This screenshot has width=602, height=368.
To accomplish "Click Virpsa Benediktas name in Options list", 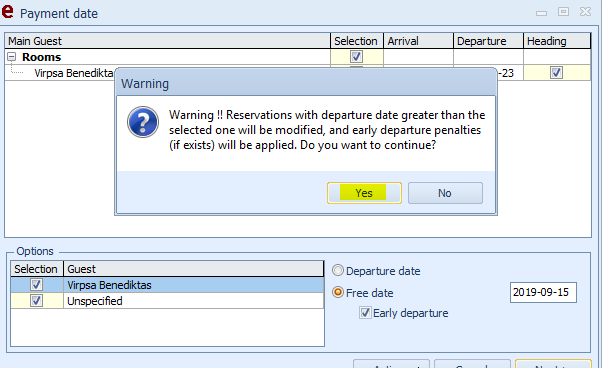I will (x=109, y=285).
